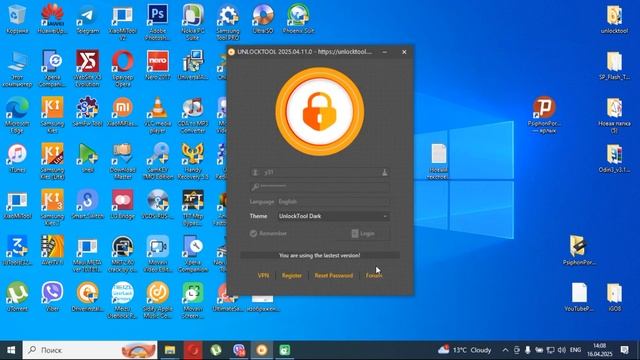The height and width of the screenshot is (360, 640).
Task: Focus the password field with key icon
Action: point(320,187)
